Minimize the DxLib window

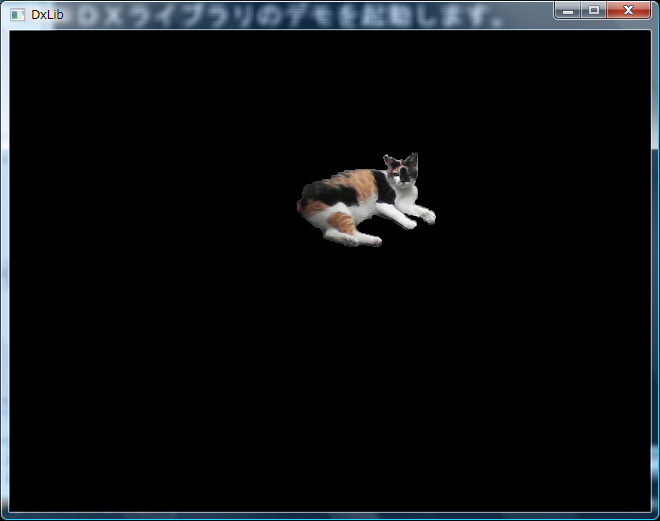tap(568, 10)
